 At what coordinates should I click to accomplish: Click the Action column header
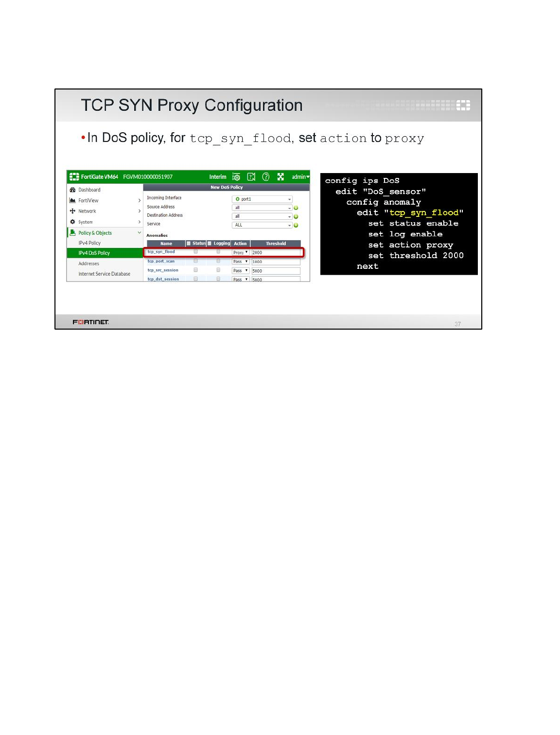pos(240,244)
